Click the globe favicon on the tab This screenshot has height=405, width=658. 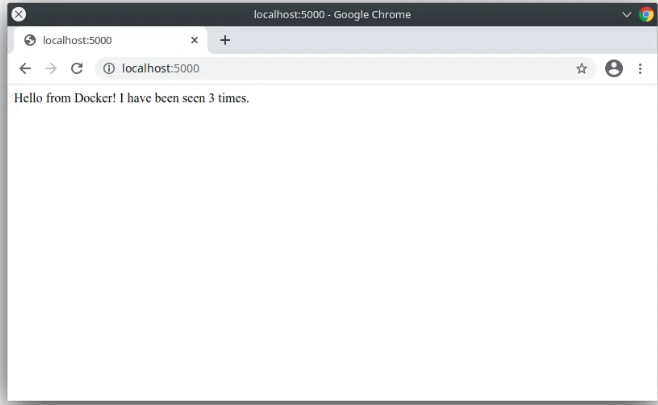pos(30,40)
